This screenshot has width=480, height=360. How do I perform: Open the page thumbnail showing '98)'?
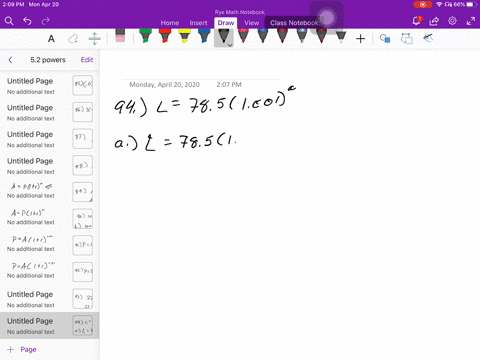83,165
